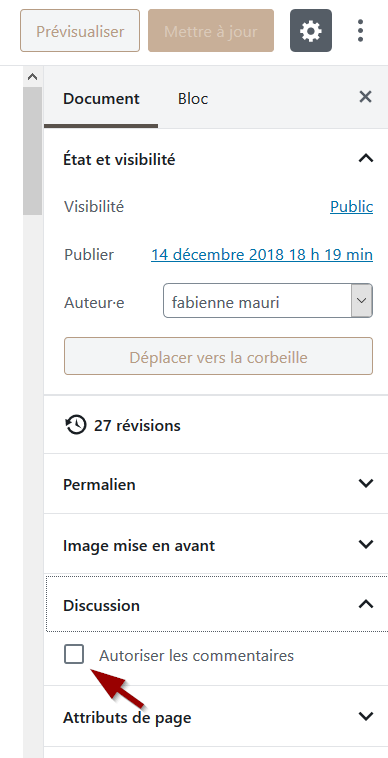The image size is (388, 758).
Task: Open the three-dot more options menu
Action: pyautogui.click(x=360, y=31)
